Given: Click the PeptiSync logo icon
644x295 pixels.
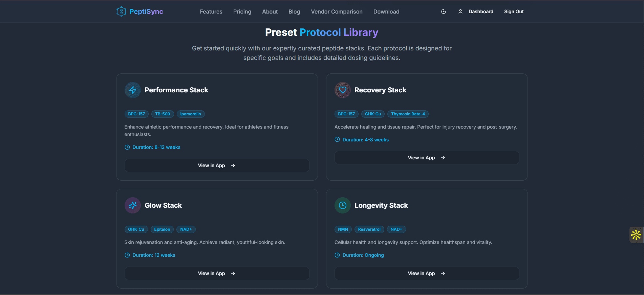Looking at the screenshot, I should tap(121, 12).
